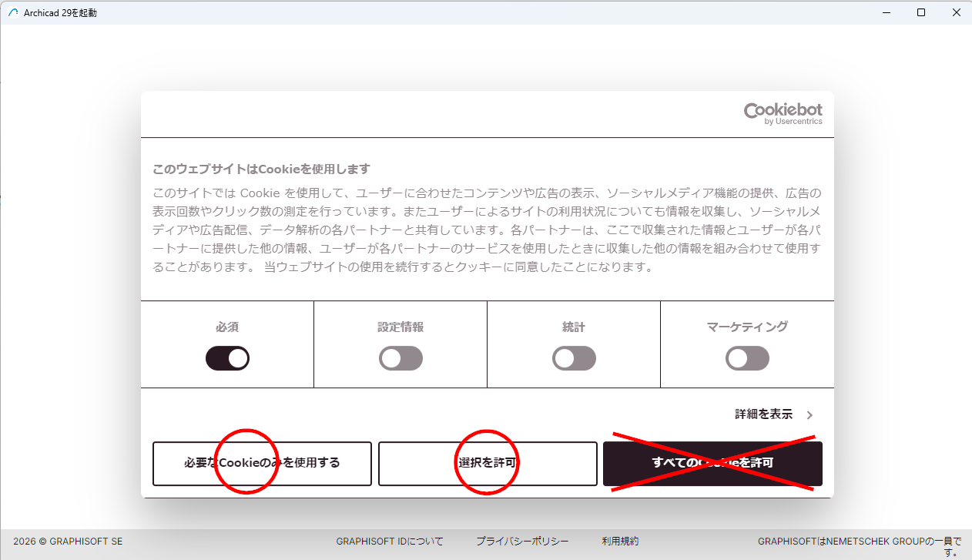Close the Archicad 29 window
The height and width of the screenshot is (560, 972).
click(x=956, y=12)
